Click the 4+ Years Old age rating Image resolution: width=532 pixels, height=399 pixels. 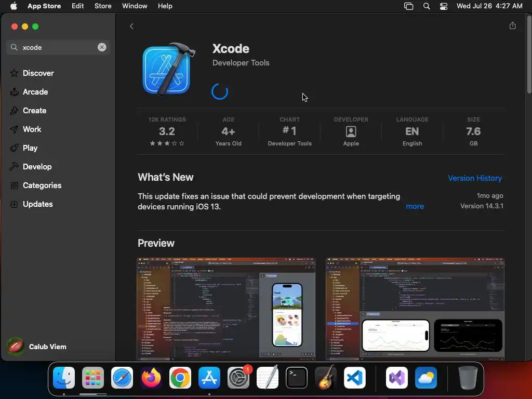(229, 131)
